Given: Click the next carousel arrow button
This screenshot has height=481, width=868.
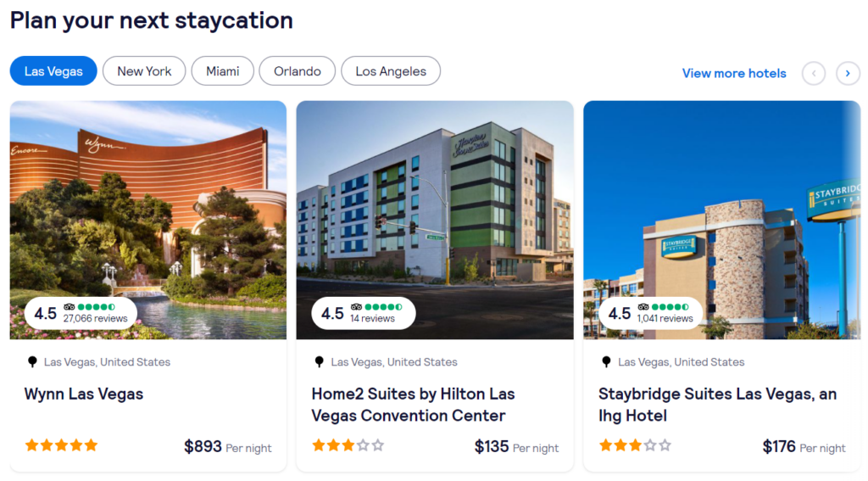Looking at the screenshot, I should (848, 73).
